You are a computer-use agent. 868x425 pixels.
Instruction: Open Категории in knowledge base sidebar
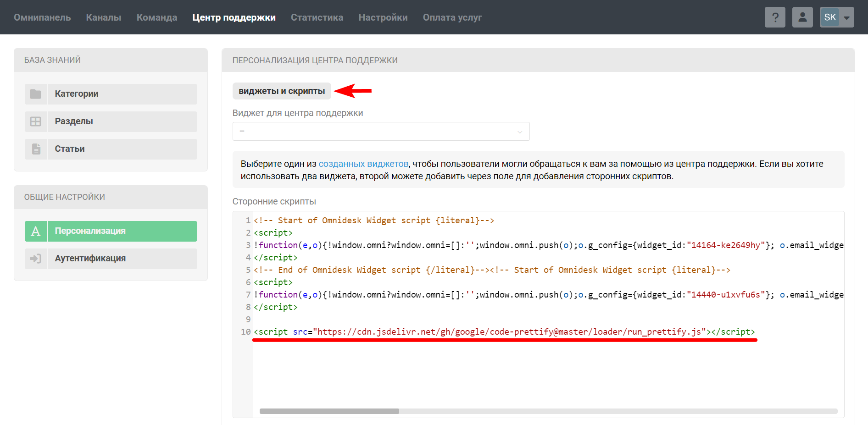click(x=111, y=94)
